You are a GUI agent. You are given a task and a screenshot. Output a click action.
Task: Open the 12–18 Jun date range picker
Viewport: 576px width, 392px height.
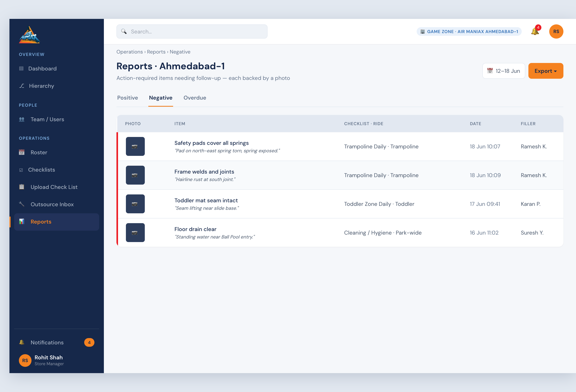504,71
